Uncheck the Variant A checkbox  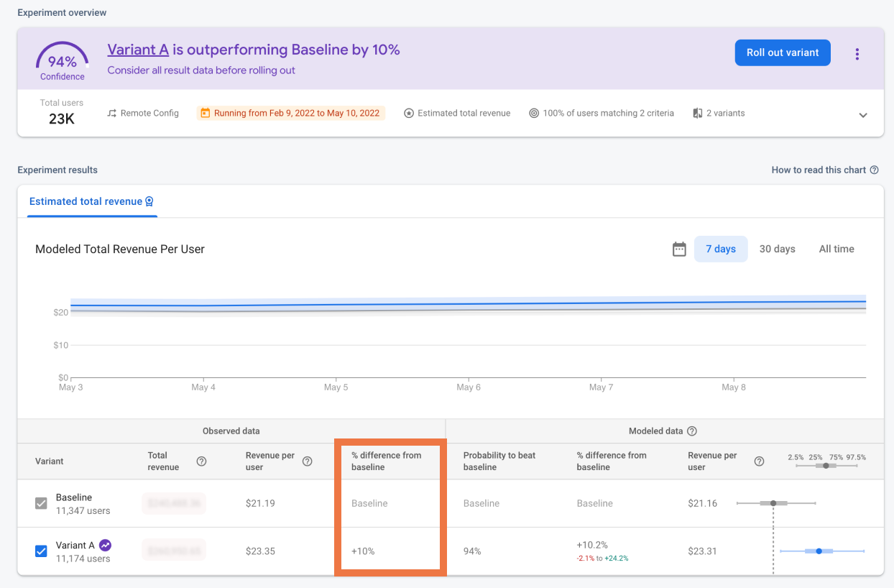point(42,551)
